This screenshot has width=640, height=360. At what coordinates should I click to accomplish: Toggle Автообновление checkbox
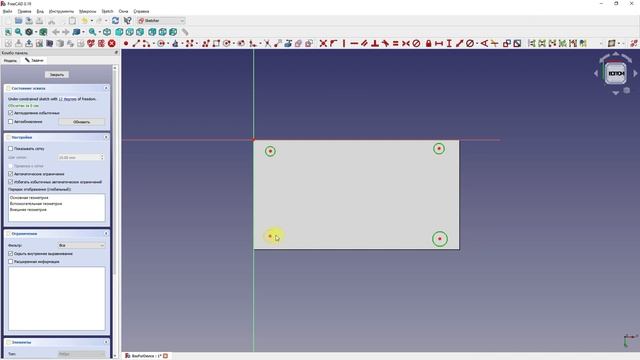click(11, 121)
